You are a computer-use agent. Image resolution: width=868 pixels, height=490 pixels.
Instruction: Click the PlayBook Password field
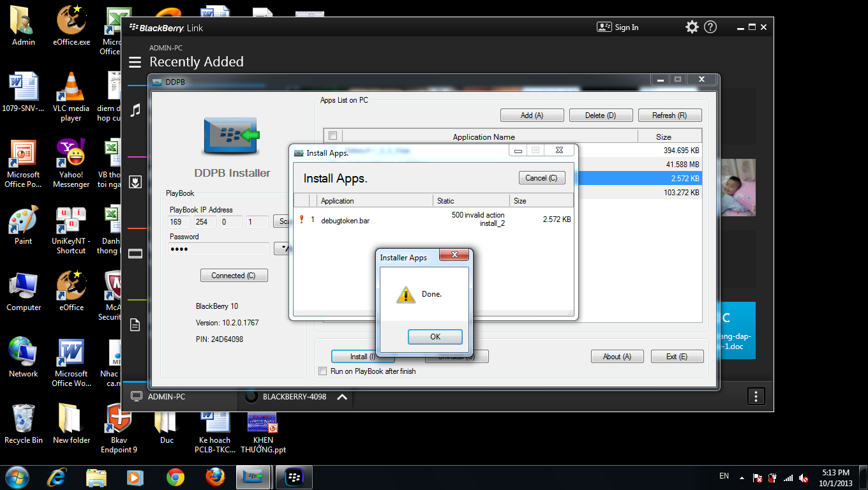pos(218,249)
